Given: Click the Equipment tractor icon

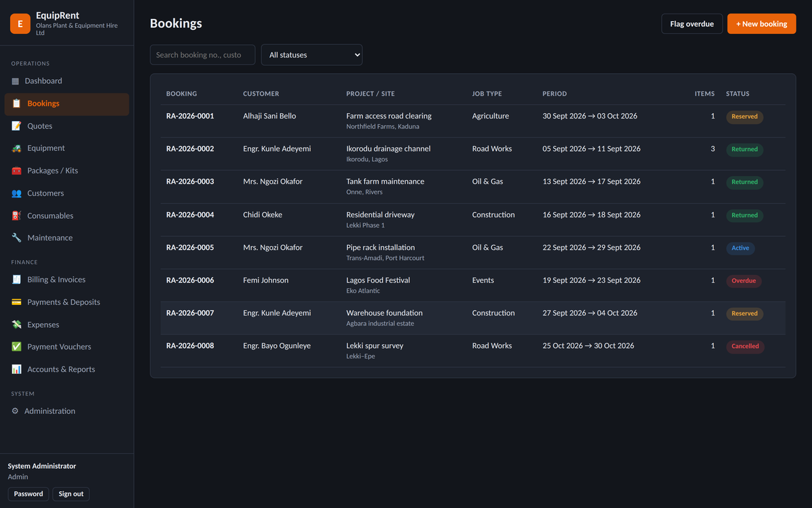Looking at the screenshot, I should 16,148.
